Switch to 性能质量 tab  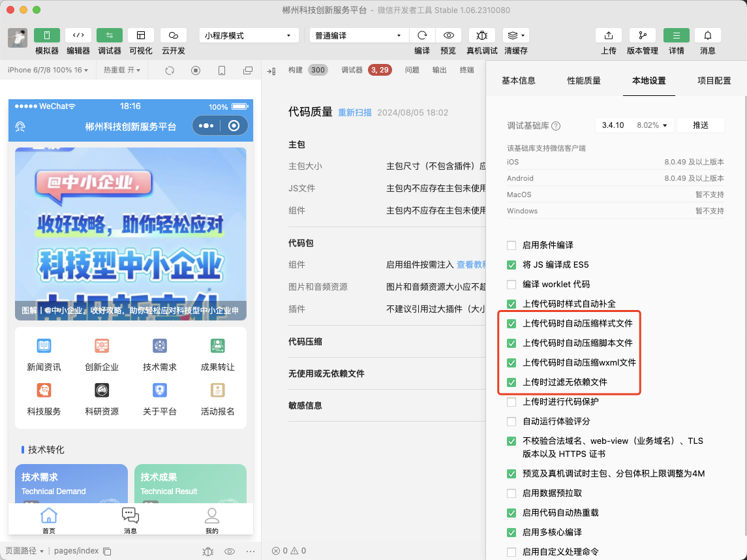click(x=584, y=80)
